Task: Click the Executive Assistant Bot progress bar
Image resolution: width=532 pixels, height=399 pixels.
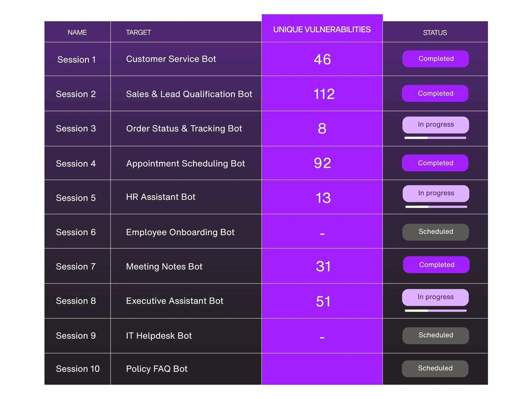Action: 435,311
